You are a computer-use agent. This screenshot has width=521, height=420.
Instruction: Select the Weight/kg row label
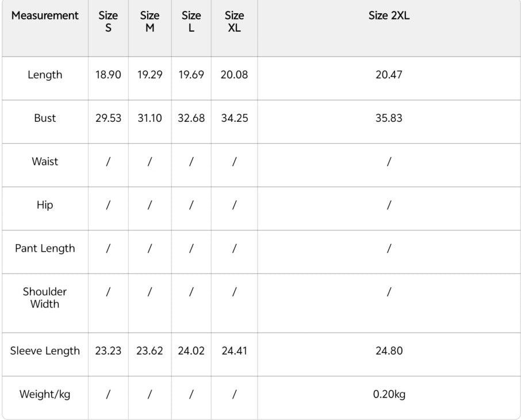[45, 395]
